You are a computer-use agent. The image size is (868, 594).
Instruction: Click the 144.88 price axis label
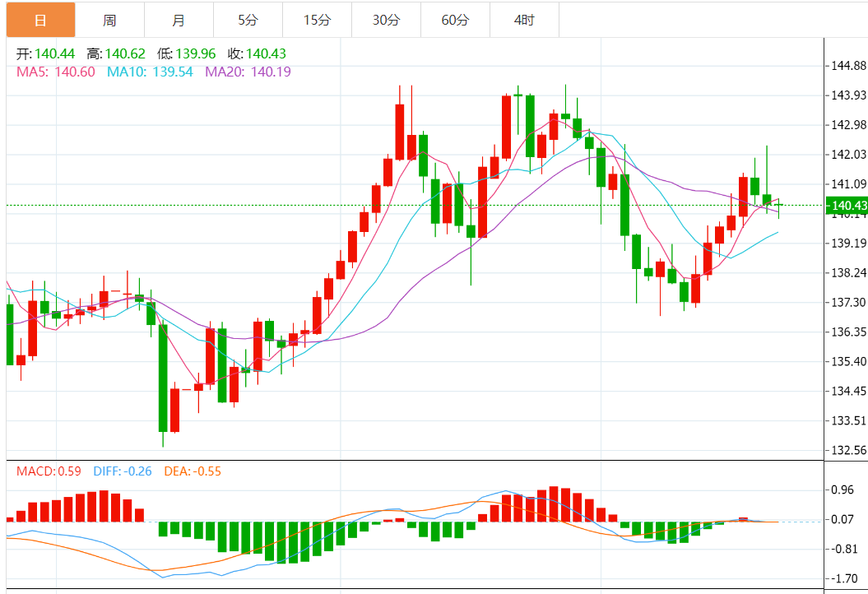click(x=848, y=65)
